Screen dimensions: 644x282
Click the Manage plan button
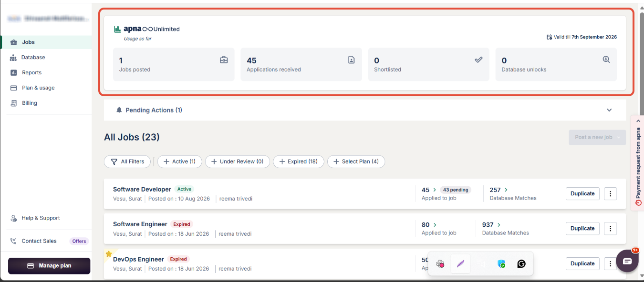tap(49, 266)
